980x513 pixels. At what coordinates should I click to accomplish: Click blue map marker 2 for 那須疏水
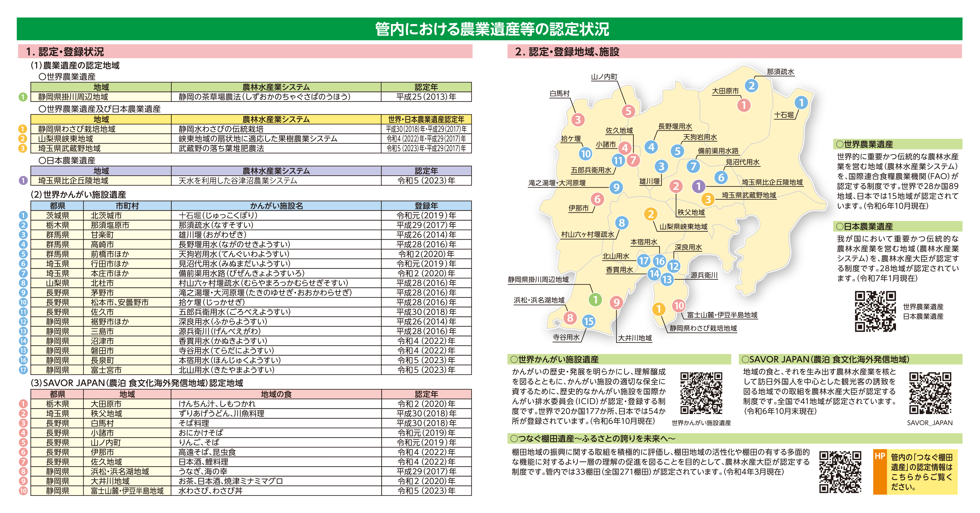click(751, 86)
